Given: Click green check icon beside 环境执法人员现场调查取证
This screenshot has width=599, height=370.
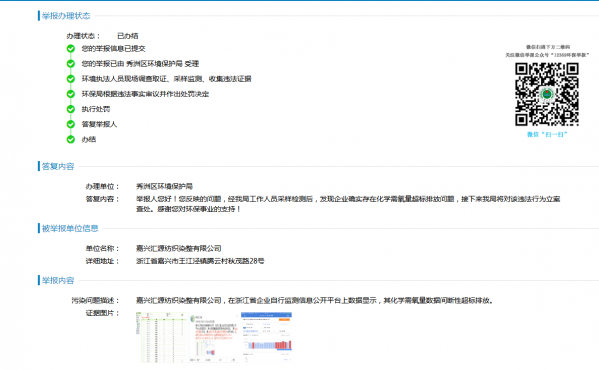Looking at the screenshot, I should 71,79.
